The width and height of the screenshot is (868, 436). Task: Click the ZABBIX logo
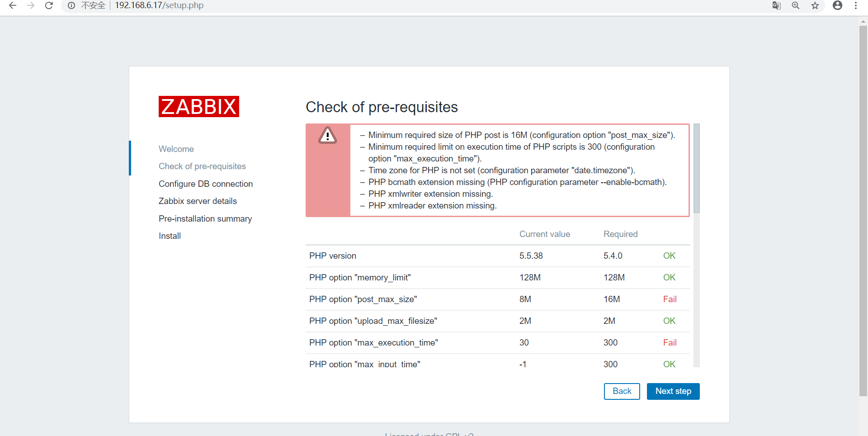tap(199, 107)
